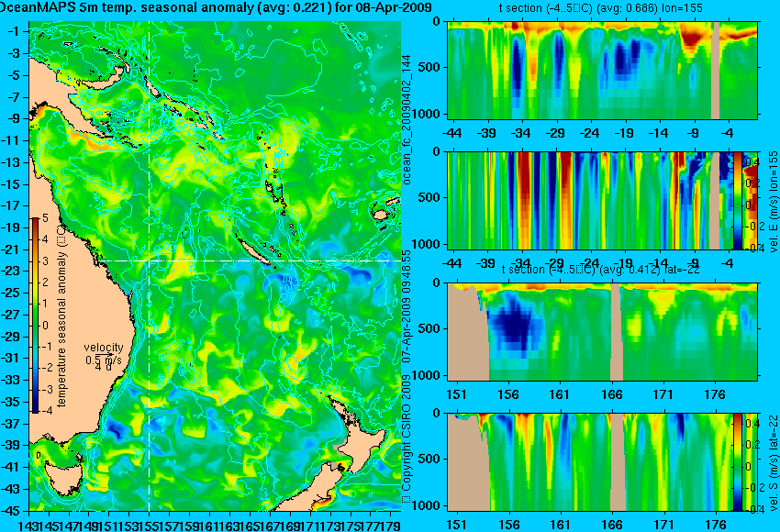Click the 'vel. E (m/s) lon=155' axis label

774,202
